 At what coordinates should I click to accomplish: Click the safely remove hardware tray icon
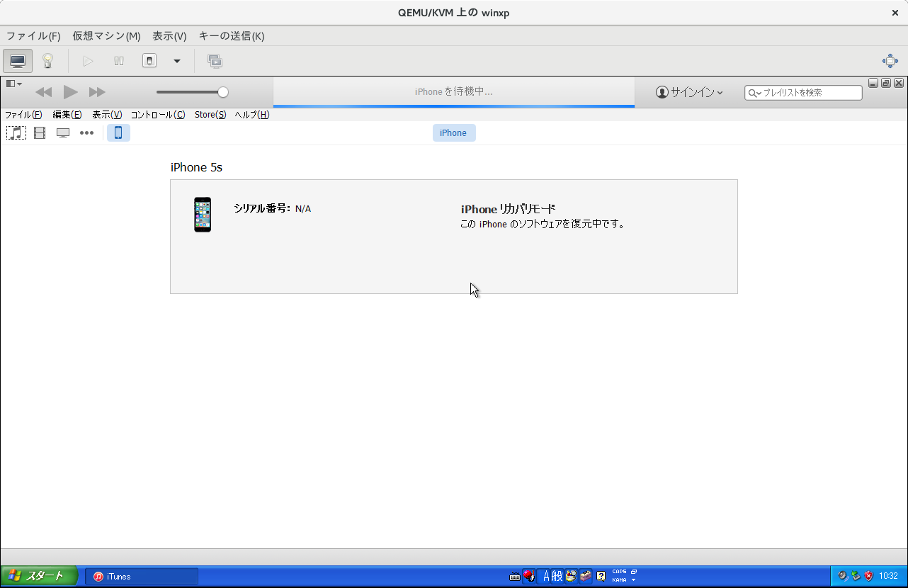[856, 576]
